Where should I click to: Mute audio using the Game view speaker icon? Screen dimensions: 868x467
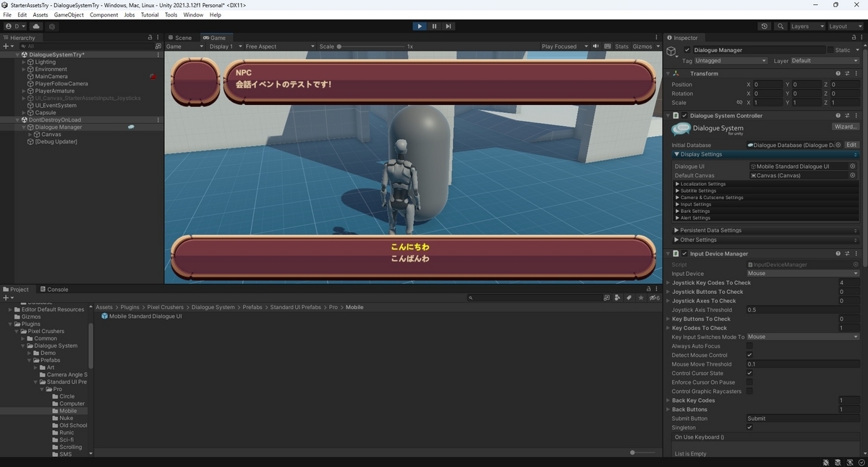[x=595, y=46]
